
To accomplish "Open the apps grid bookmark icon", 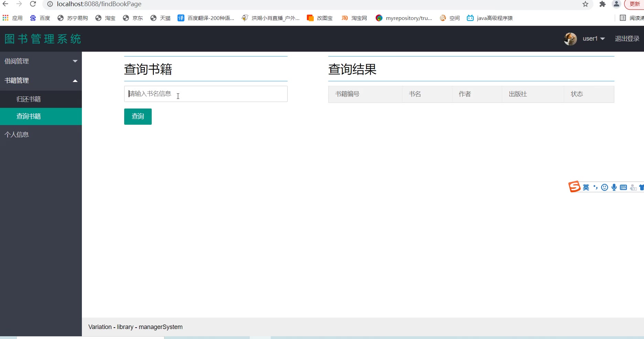I will point(6,18).
